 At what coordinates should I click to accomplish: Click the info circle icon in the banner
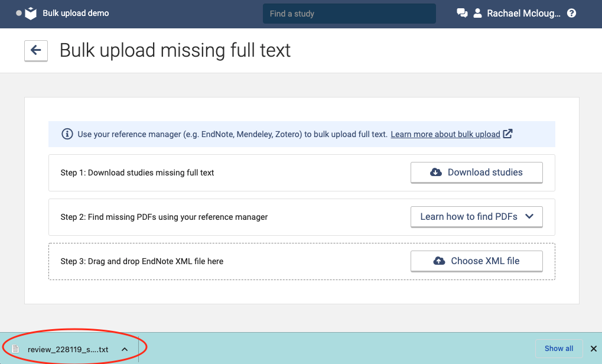tap(67, 134)
